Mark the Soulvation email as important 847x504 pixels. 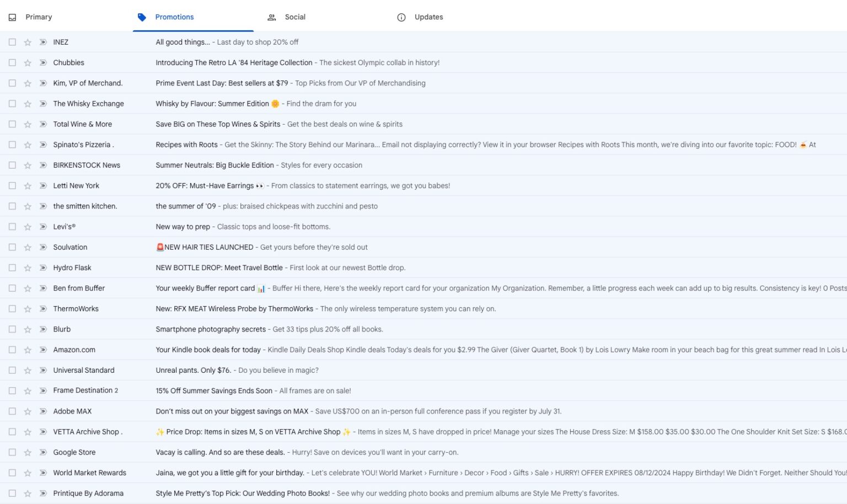pos(42,247)
